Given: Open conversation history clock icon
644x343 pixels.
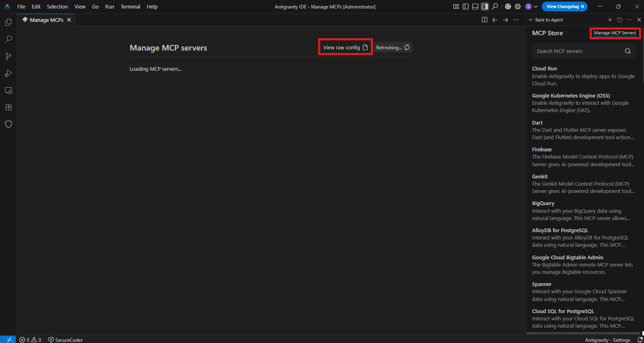Looking at the screenshot, I should [620, 20].
